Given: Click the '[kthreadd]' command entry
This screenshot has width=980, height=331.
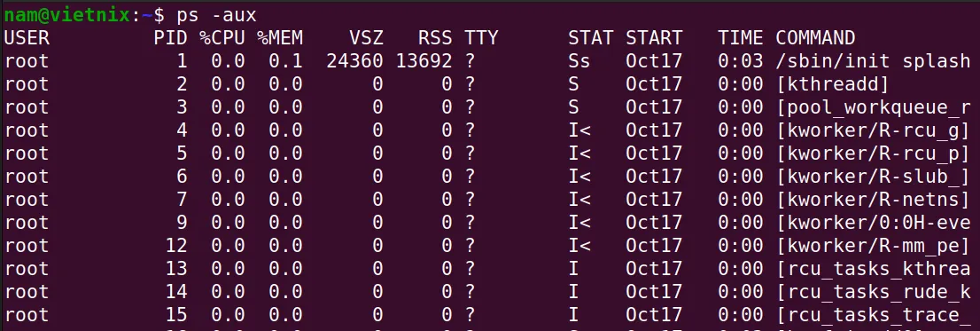Looking at the screenshot, I should click(833, 84).
